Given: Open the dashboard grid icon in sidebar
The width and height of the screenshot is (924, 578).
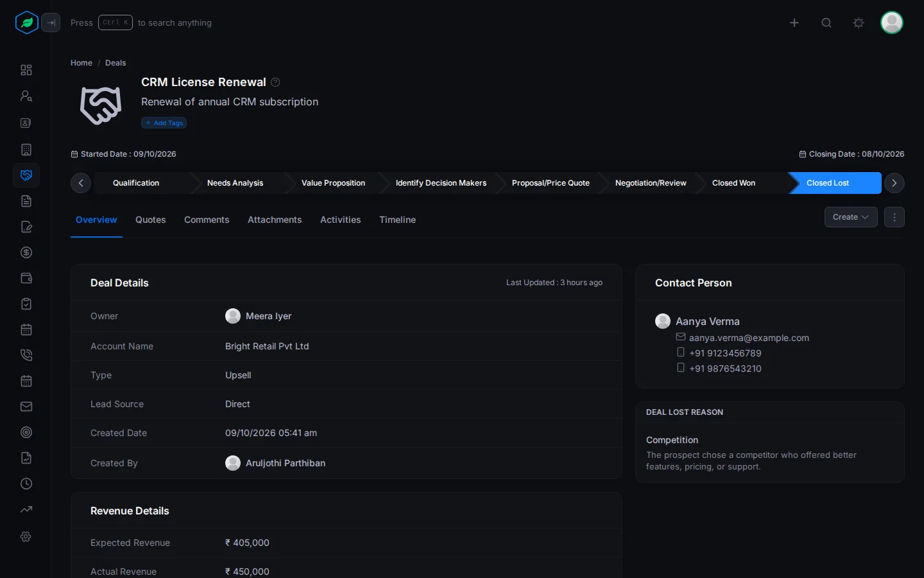Looking at the screenshot, I should tap(26, 70).
